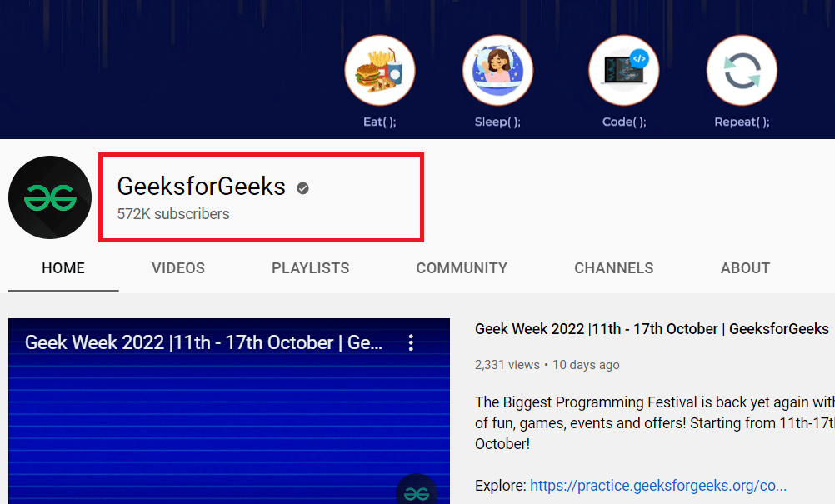This screenshot has height=504, width=835.
Task: Open the practice.geeksforgeeks.org link
Action: point(658,486)
